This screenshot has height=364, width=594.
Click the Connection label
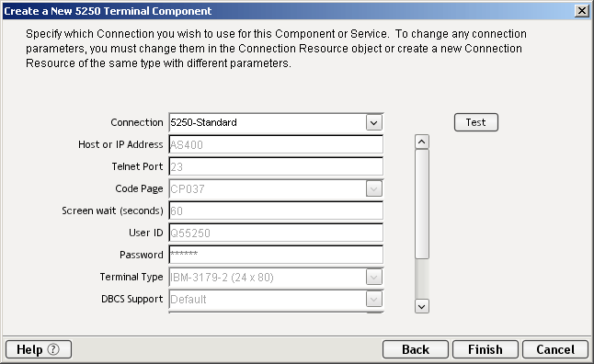(x=137, y=122)
